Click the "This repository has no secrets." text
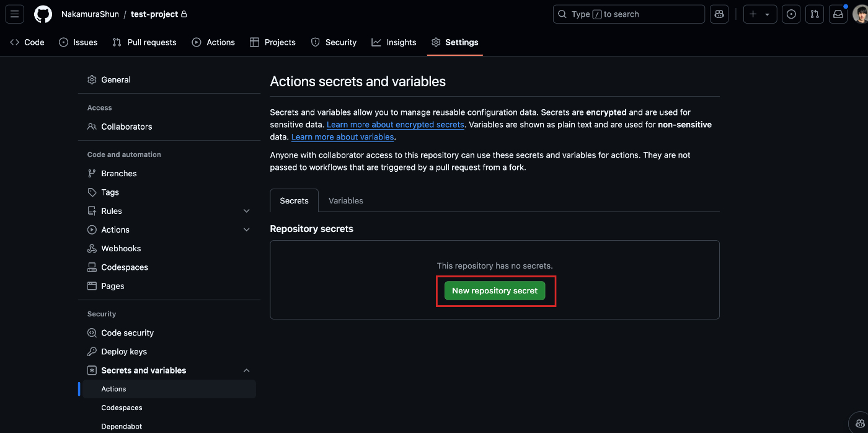 tap(495, 266)
